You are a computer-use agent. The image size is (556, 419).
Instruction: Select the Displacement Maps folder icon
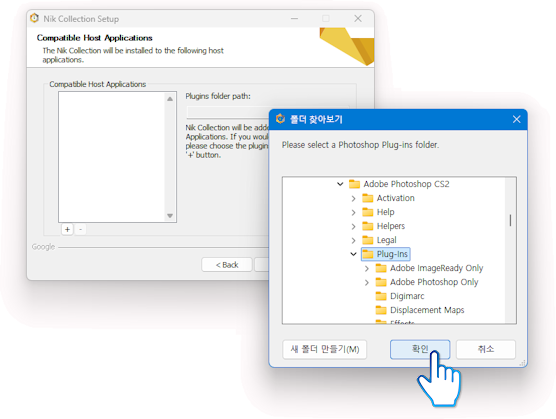pyautogui.click(x=381, y=310)
